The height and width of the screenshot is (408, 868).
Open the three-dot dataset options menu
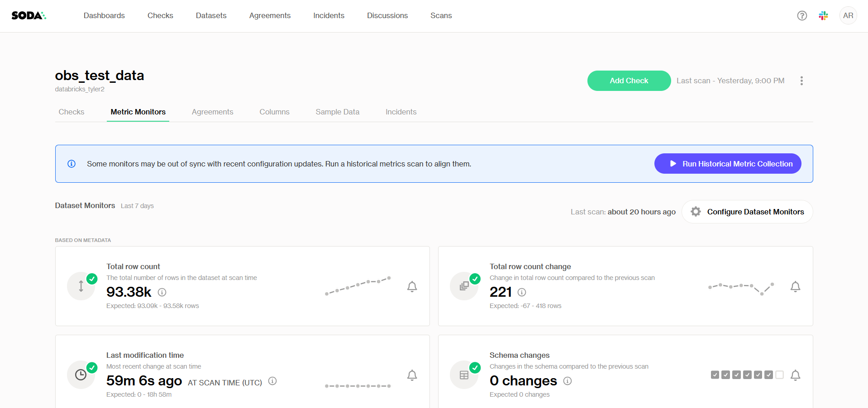click(x=801, y=81)
